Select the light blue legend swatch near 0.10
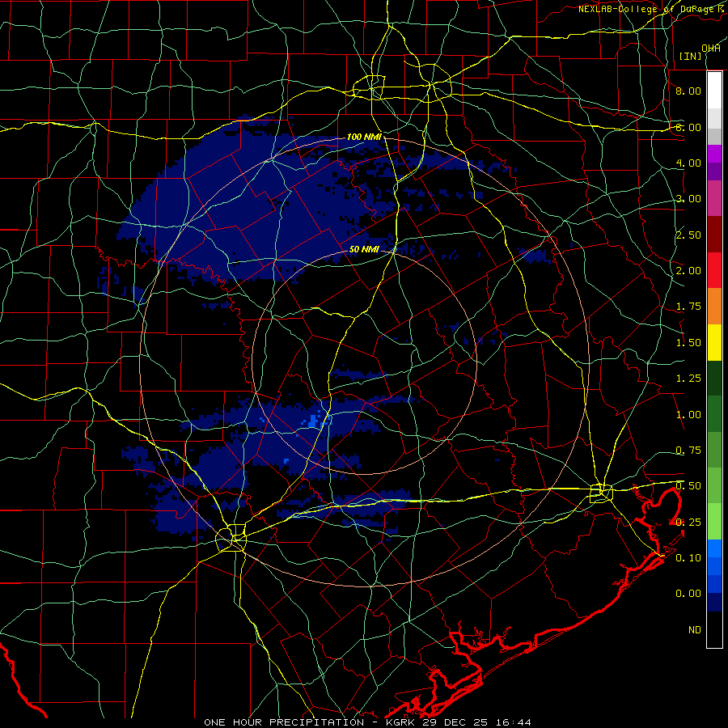This screenshot has width=728, height=728. (714, 548)
